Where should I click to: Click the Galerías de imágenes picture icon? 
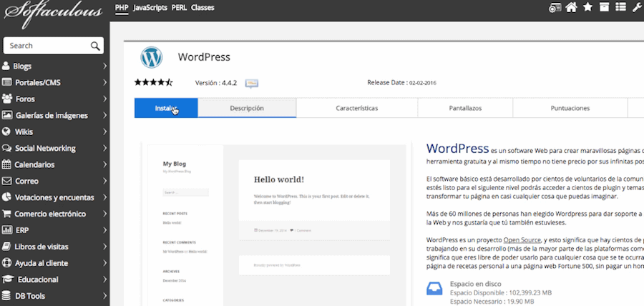coord(6,115)
